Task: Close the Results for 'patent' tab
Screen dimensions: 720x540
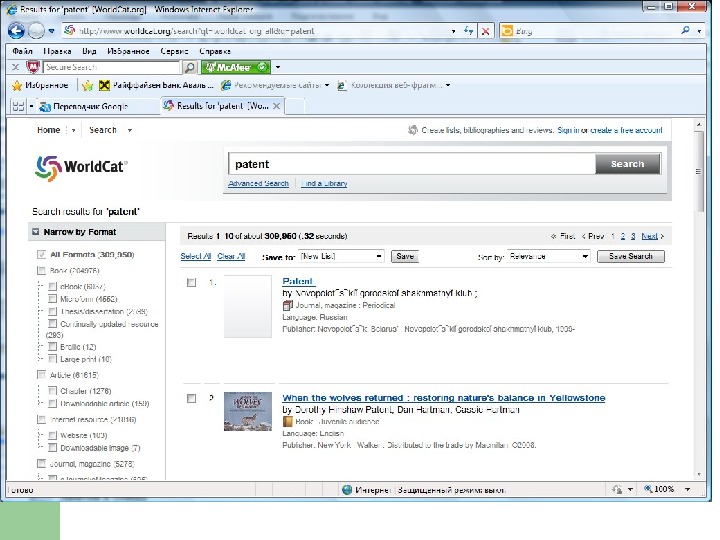Action: [276, 106]
